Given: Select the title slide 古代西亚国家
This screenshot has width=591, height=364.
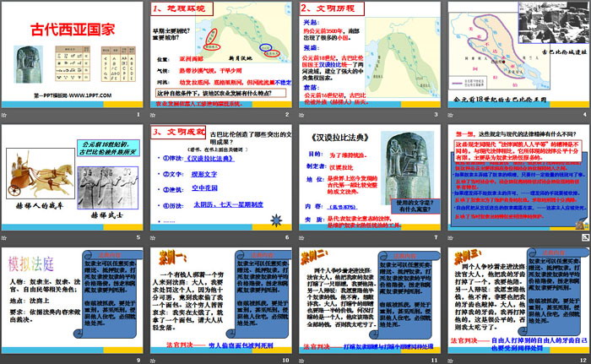Looking at the screenshot, I should coord(72,55).
